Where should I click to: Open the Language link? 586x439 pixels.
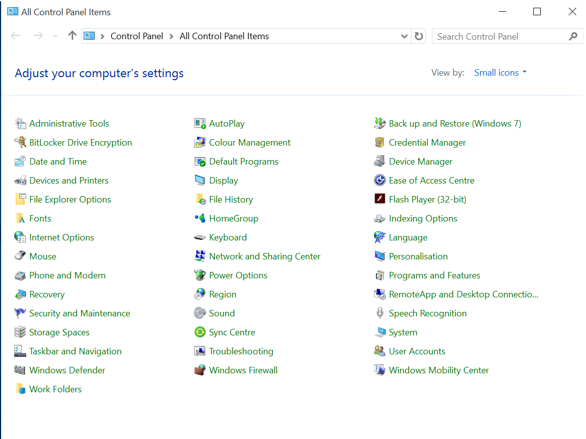(x=408, y=237)
